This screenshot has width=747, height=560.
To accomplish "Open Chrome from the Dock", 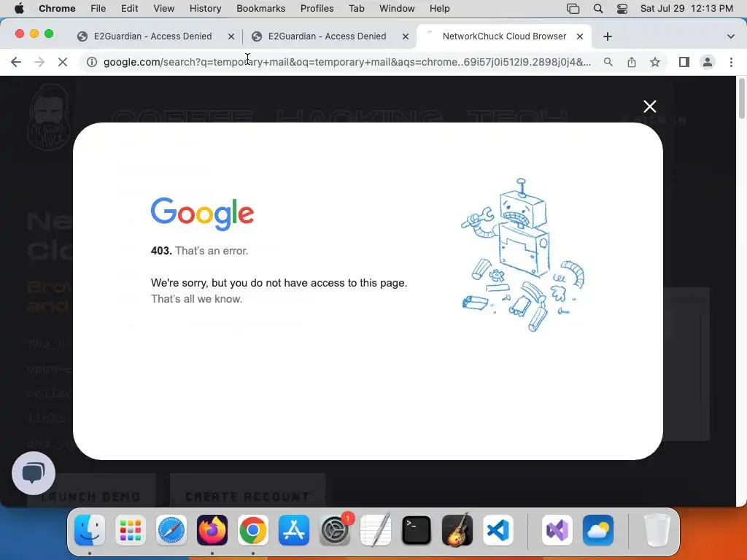I will [253, 530].
